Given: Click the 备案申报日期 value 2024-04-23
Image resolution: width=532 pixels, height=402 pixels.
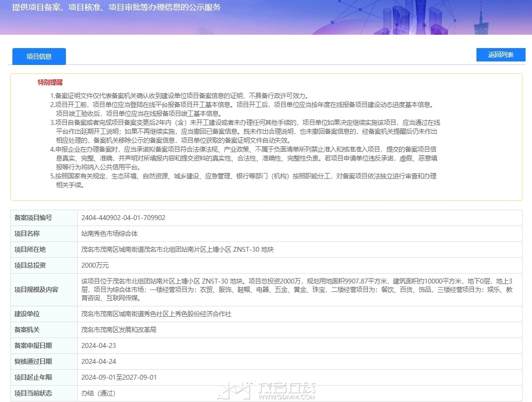Looking at the screenshot, I should [98, 345].
